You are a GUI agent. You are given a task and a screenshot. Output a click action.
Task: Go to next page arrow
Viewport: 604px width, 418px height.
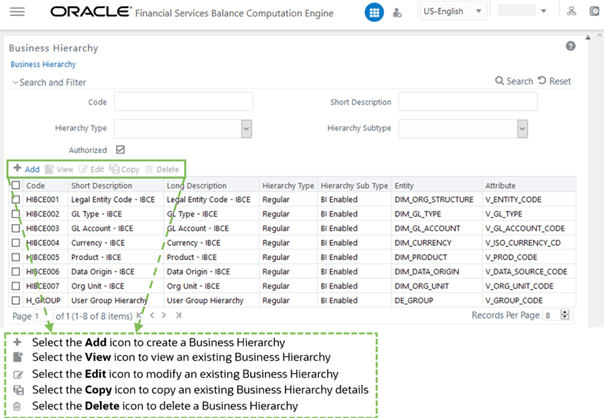[x=164, y=315]
